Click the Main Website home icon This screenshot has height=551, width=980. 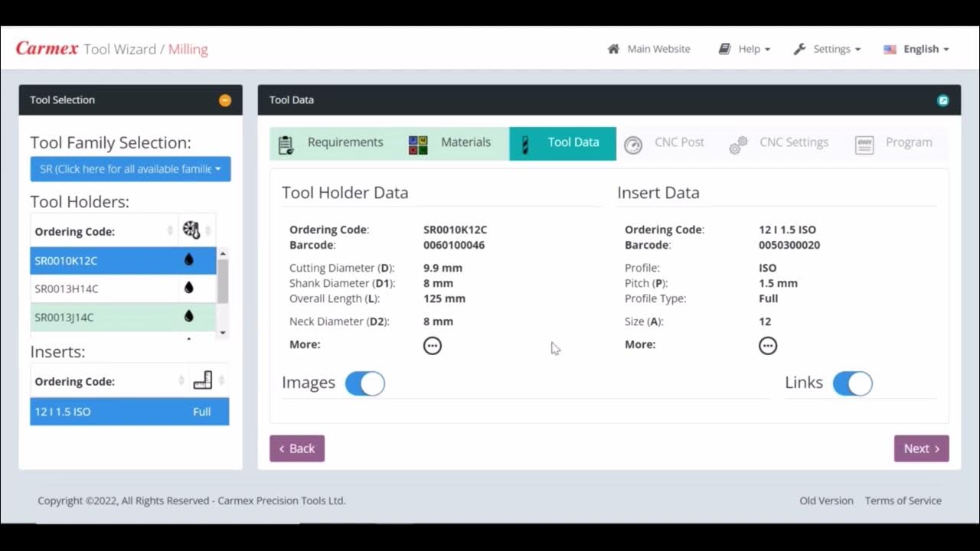coord(613,49)
